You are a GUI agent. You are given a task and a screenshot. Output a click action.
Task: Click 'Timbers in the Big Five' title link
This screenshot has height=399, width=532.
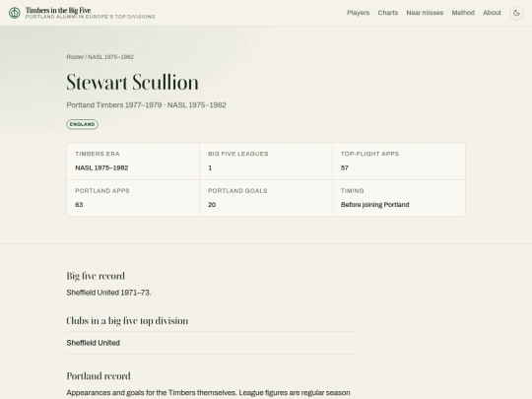(x=58, y=10)
